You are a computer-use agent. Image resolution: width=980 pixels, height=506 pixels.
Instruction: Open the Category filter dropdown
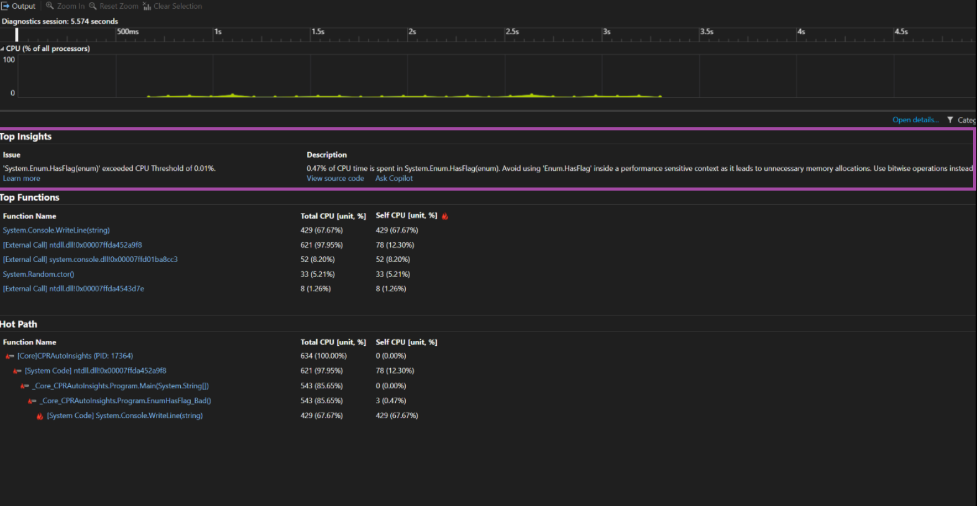[x=966, y=120]
